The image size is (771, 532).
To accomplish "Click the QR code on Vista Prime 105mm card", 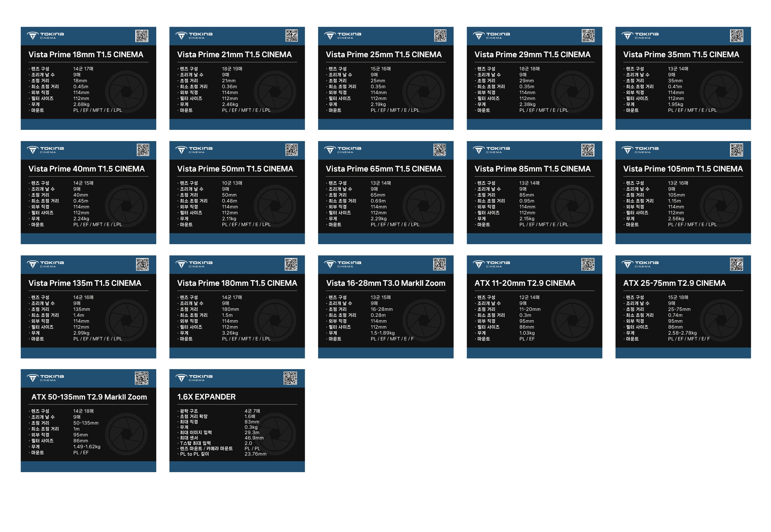I will pos(736,150).
